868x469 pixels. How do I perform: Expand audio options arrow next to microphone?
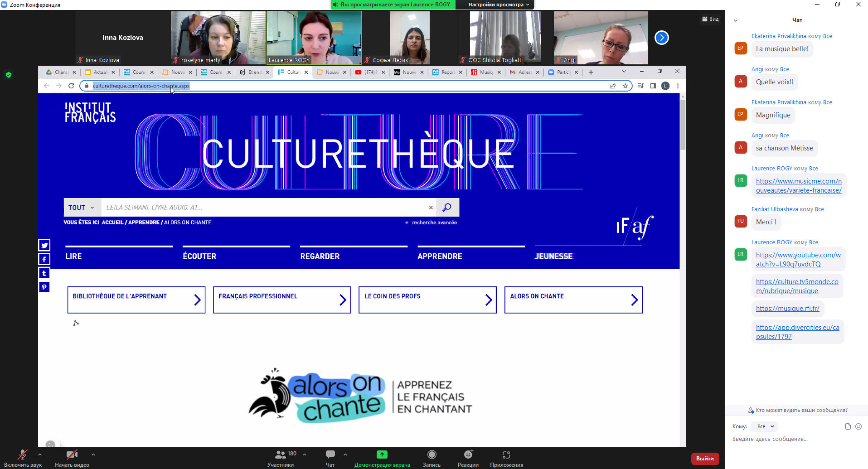click(x=40, y=454)
